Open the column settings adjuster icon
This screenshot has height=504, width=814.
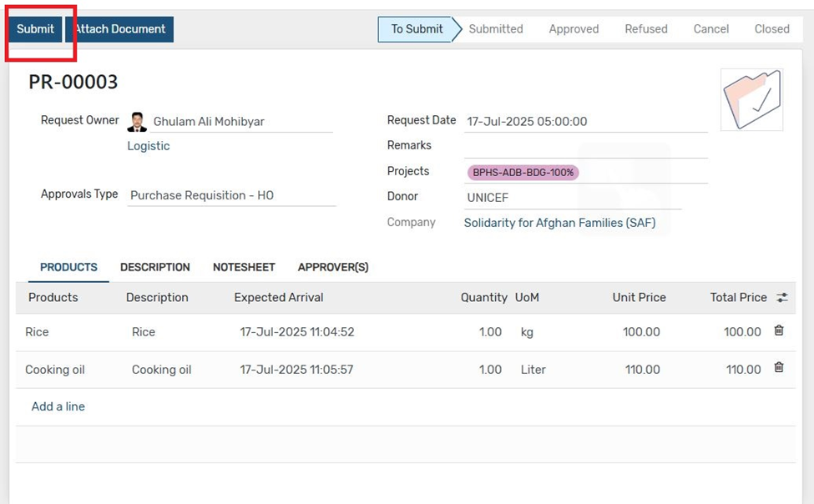(x=781, y=297)
